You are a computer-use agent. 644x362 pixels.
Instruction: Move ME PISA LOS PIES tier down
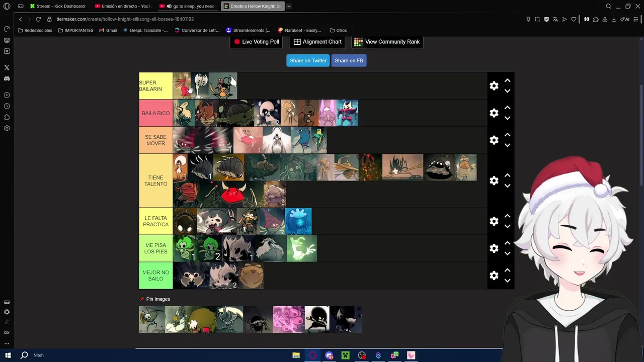507,253
